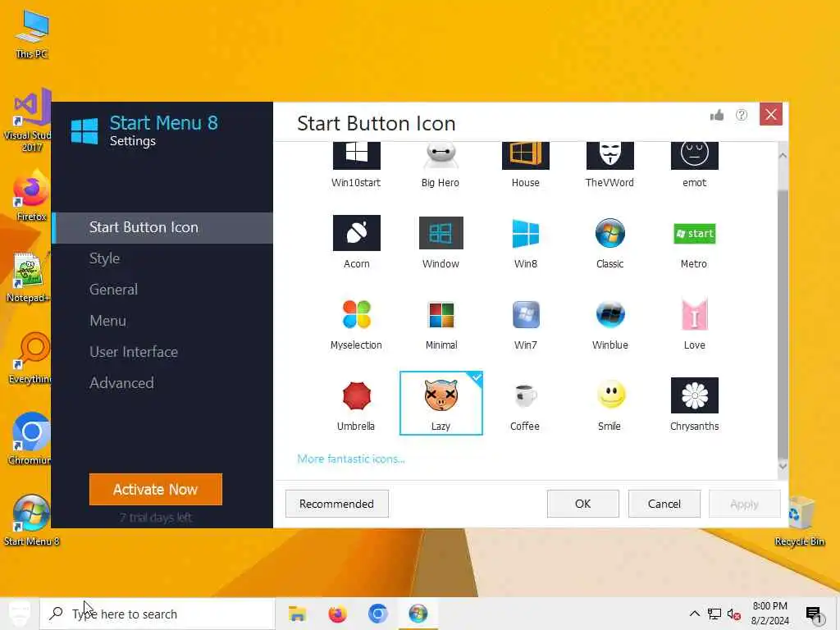Select the Acorn start icon
Image resolution: width=840 pixels, height=630 pixels.
356,233
